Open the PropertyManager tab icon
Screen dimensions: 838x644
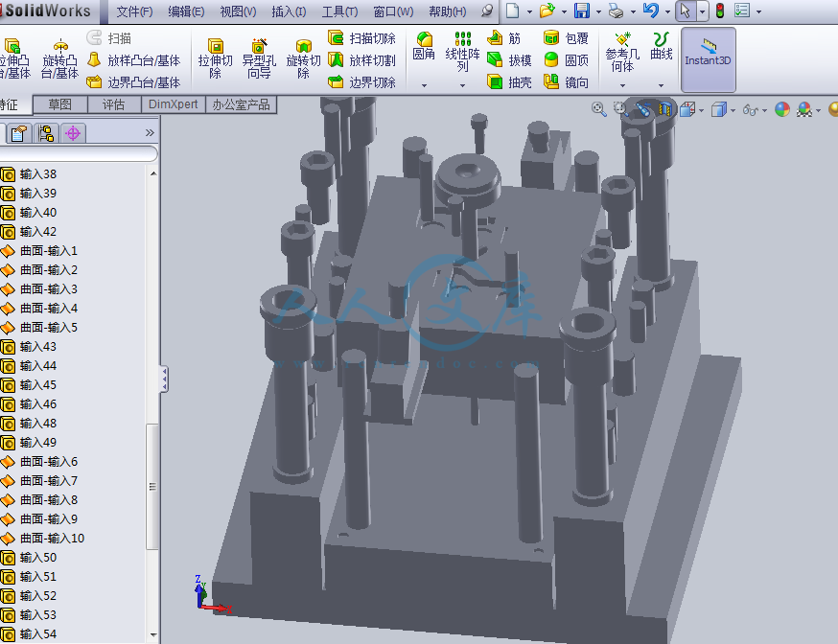(19, 133)
